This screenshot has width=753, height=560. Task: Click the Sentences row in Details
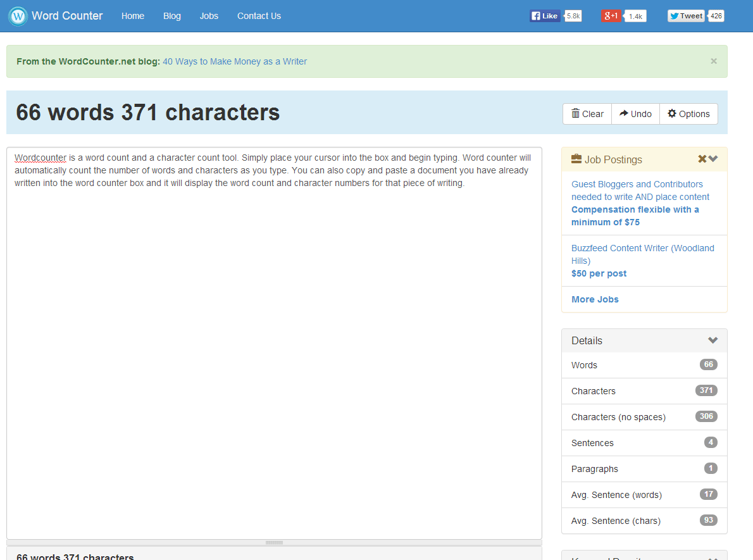pyautogui.click(x=644, y=443)
